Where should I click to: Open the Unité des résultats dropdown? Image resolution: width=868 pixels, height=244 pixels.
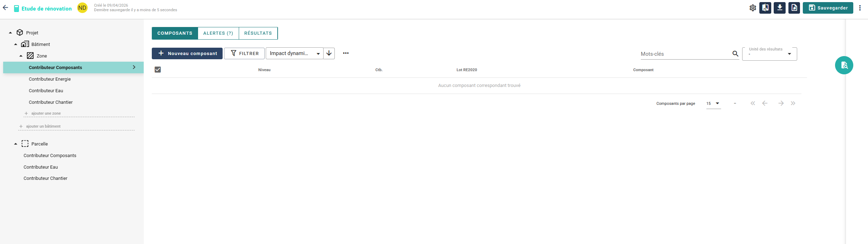pyautogui.click(x=769, y=54)
